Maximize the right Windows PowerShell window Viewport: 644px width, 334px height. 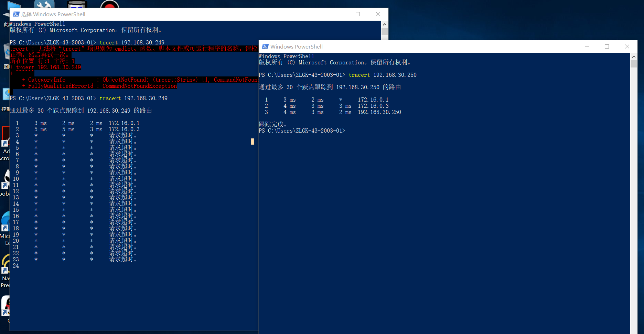tap(607, 46)
